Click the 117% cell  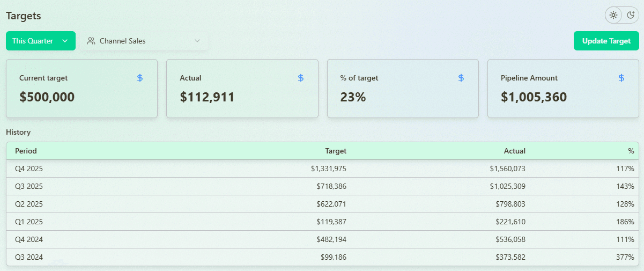click(625, 169)
